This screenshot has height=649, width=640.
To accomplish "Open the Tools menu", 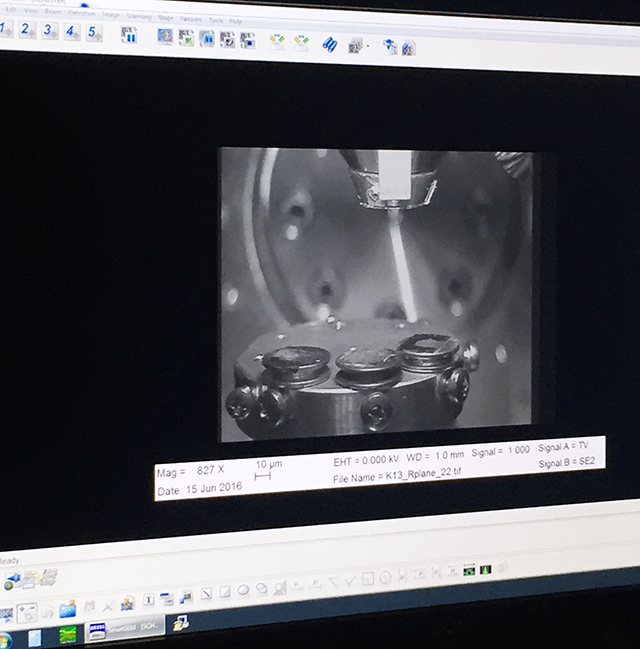I will pyautogui.click(x=216, y=20).
